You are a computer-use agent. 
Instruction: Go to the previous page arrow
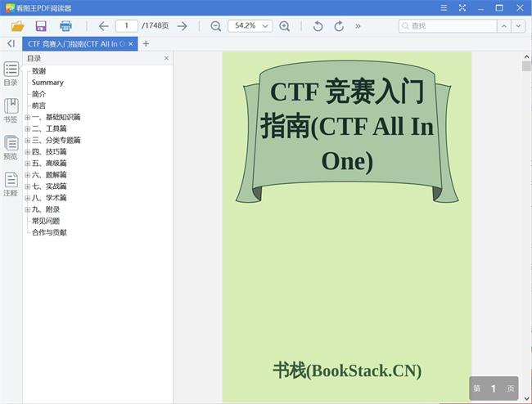(x=103, y=26)
